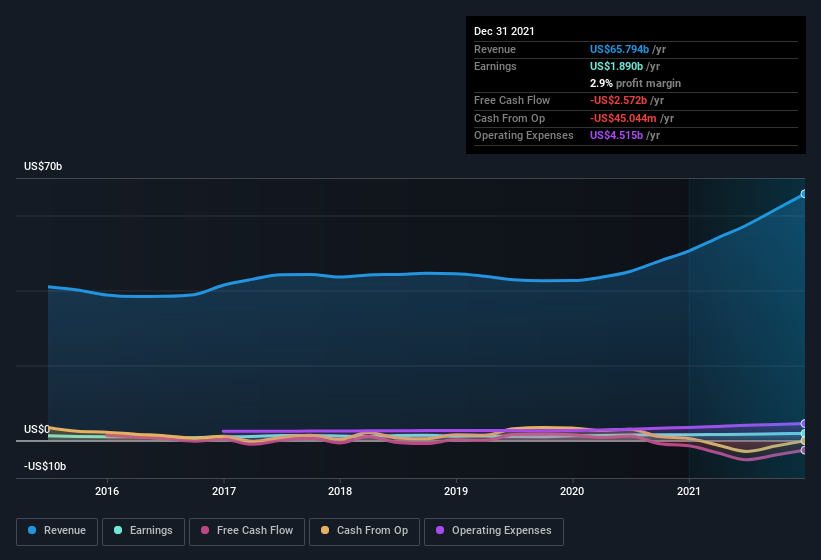Click the -US$10b y-axis label
Image resolution: width=821 pixels, height=560 pixels.
[45, 467]
